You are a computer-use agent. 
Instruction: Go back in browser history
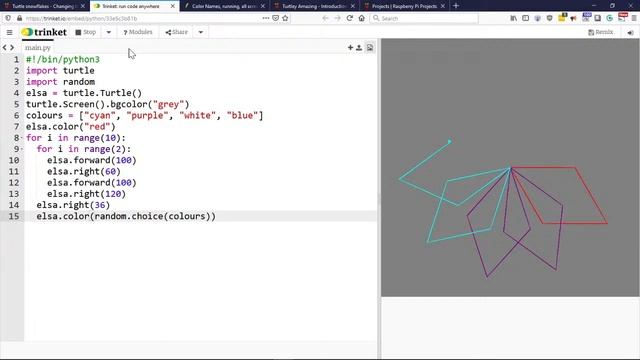pos(325,18)
